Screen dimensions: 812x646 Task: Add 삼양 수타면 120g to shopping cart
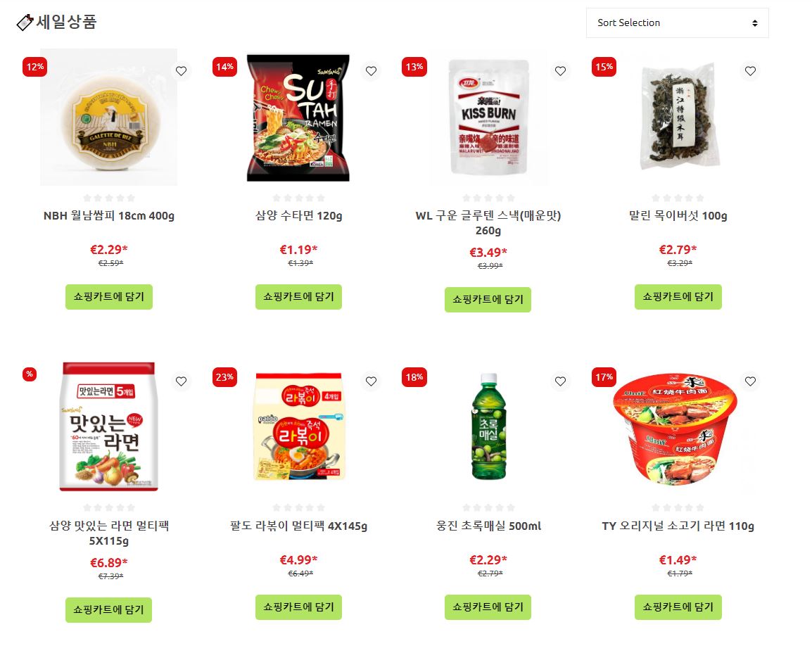[298, 297]
